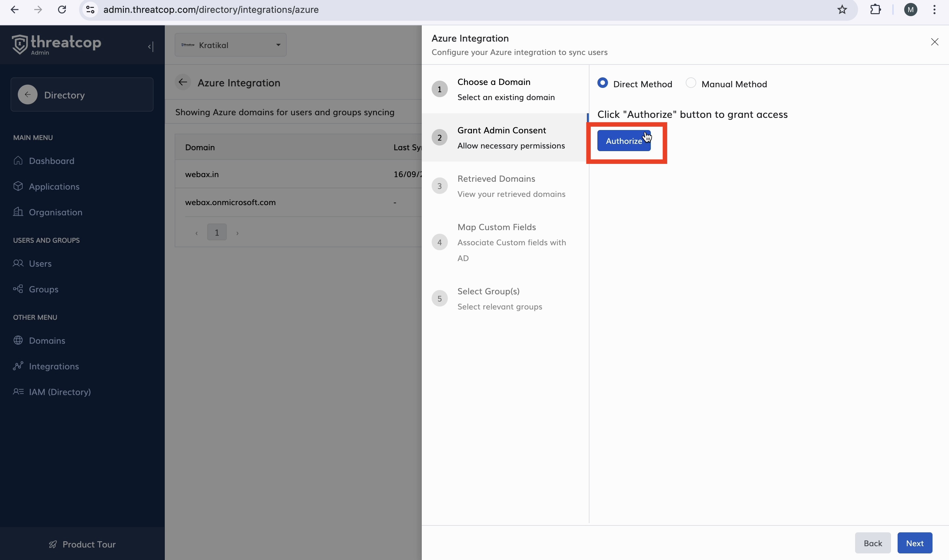Click the Product Tour rocket icon
The width and height of the screenshot is (949, 560).
[53, 544]
